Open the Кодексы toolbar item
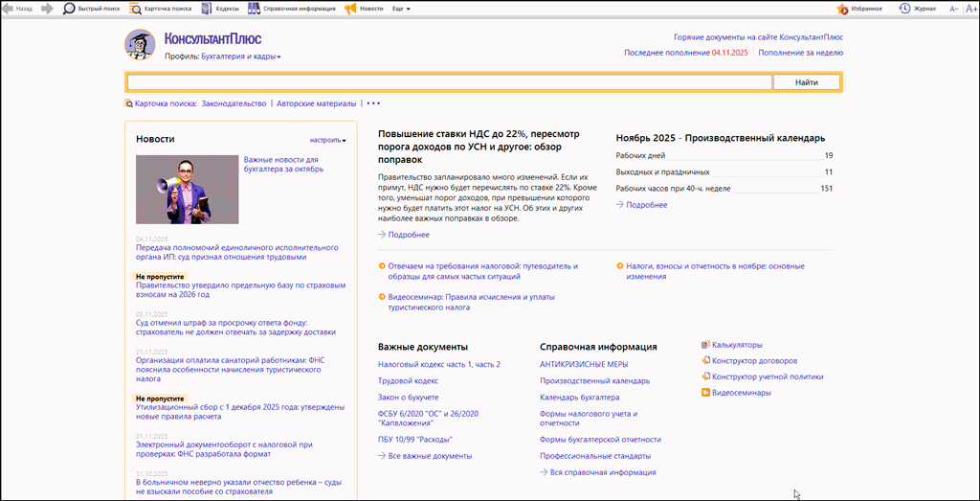This screenshot has height=501, width=980. click(220, 9)
